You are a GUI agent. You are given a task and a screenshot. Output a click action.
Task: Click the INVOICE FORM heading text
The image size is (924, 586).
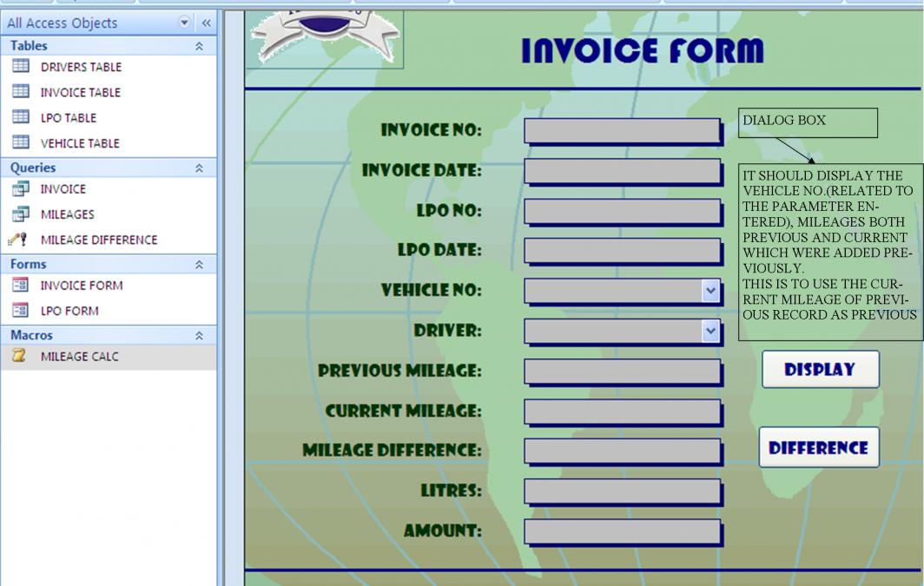(x=643, y=50)
